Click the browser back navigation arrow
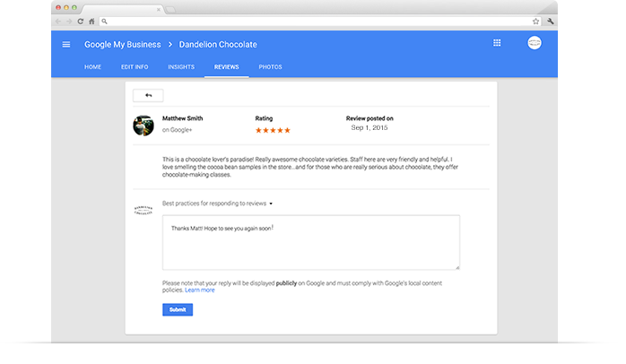This screenshot has height=364, width=626. coord(58,21)
